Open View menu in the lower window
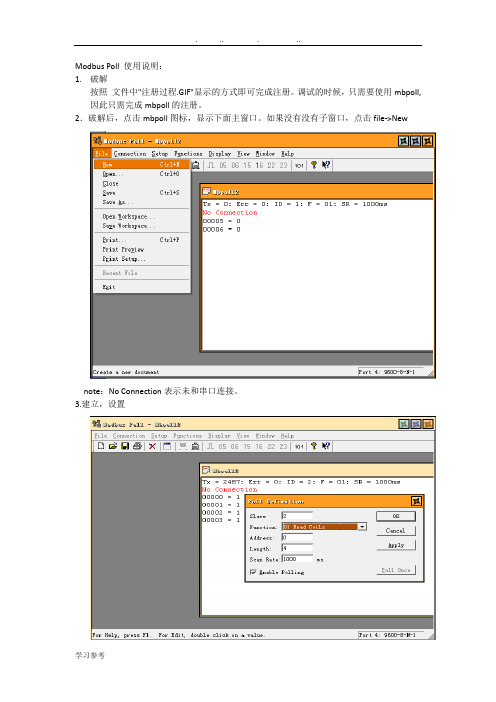Viewport: 496px width, 702px height. pyautogui.click(x=243, y=435)
